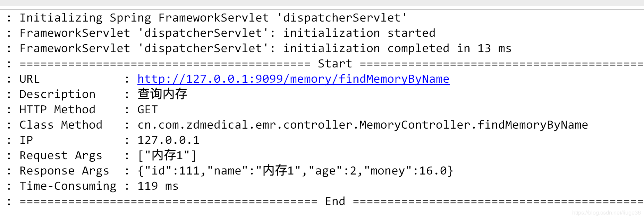Click the MemoryController.findMemoryByName class path
This screenshot has width=644, height=219.
[363, 125]
